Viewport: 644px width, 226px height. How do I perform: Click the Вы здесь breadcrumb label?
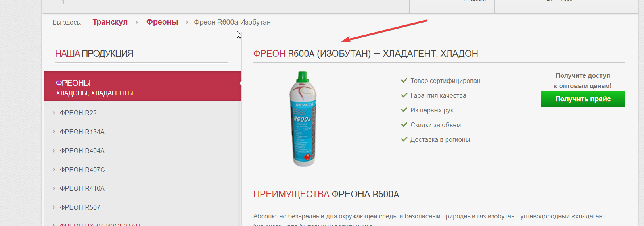[67, 23]
